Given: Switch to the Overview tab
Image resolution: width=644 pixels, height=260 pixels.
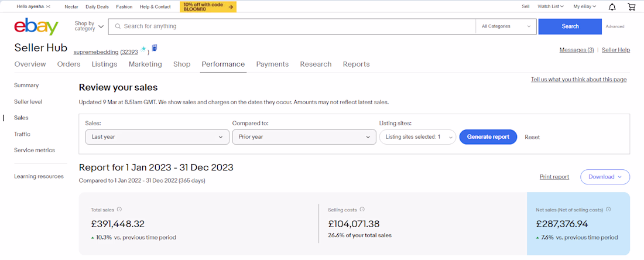Looking at the screenshot, I should 30,64.
